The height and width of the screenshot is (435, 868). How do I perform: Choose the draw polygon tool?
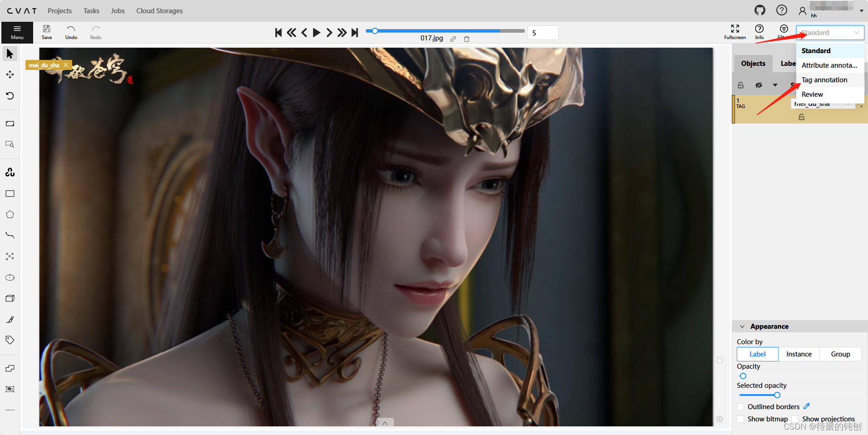(x=10, y=214)
